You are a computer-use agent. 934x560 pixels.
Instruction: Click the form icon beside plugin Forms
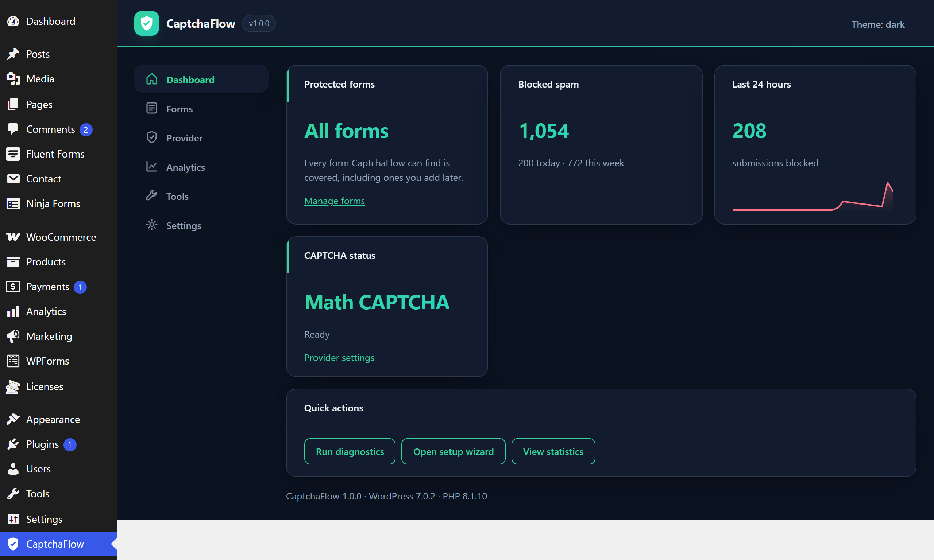(152, 108)
